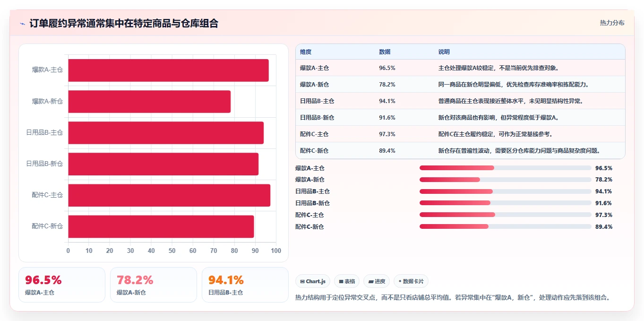Click the 配件C-主仓 name in the table

click(x=314, y=134)
